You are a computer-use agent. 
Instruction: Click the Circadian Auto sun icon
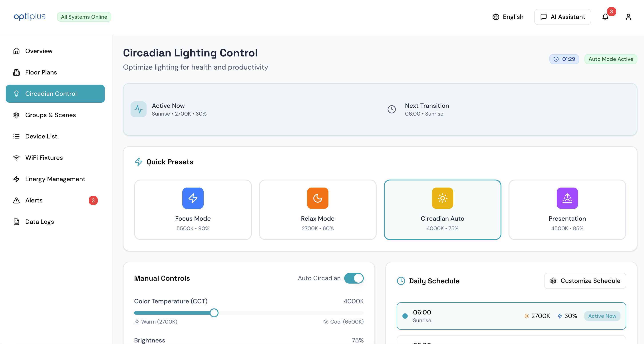[x=442, y=198]
